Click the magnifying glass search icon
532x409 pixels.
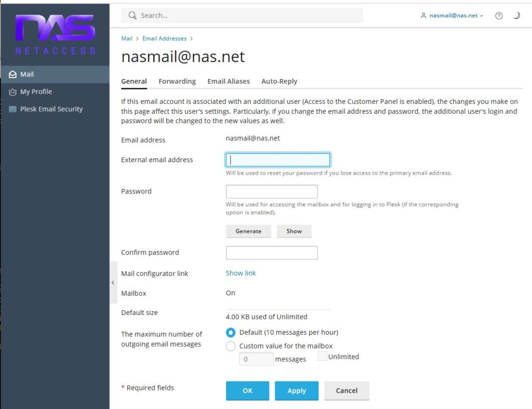click(132, 16)
